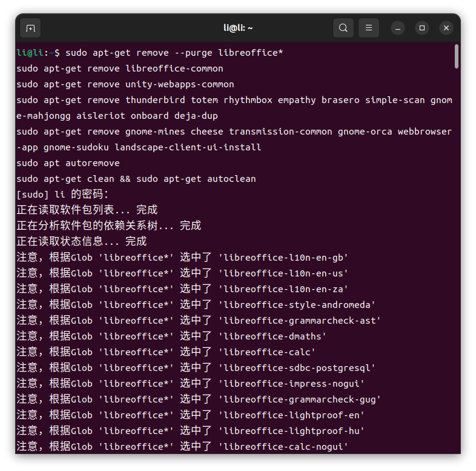Click the window title 'li@li: ~'

(238, 28)
